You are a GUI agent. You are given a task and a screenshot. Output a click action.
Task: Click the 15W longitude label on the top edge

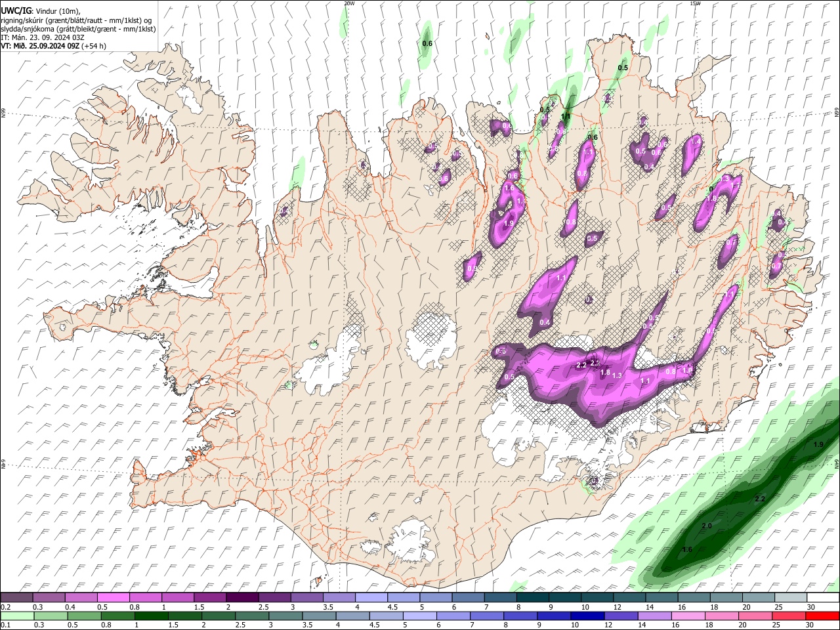[695, 3]
